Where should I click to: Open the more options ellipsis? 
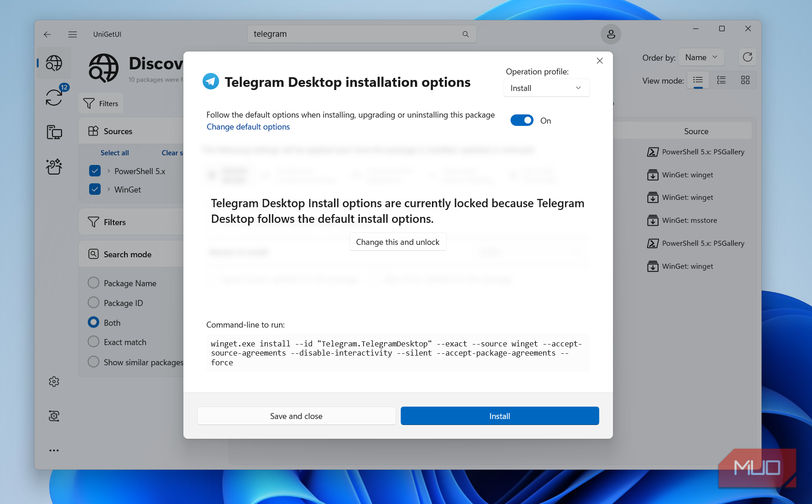(54, 450)
